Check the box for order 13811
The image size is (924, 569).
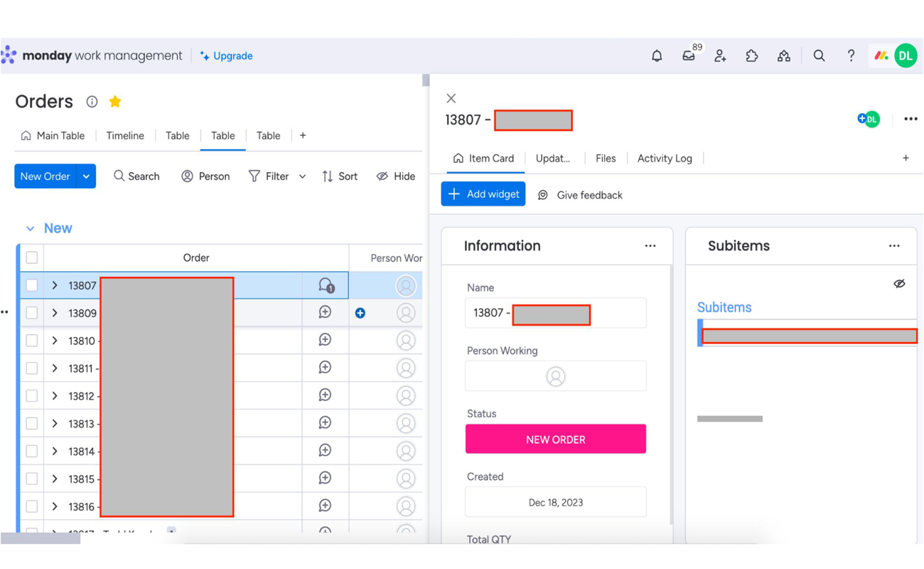click(32, 368)
